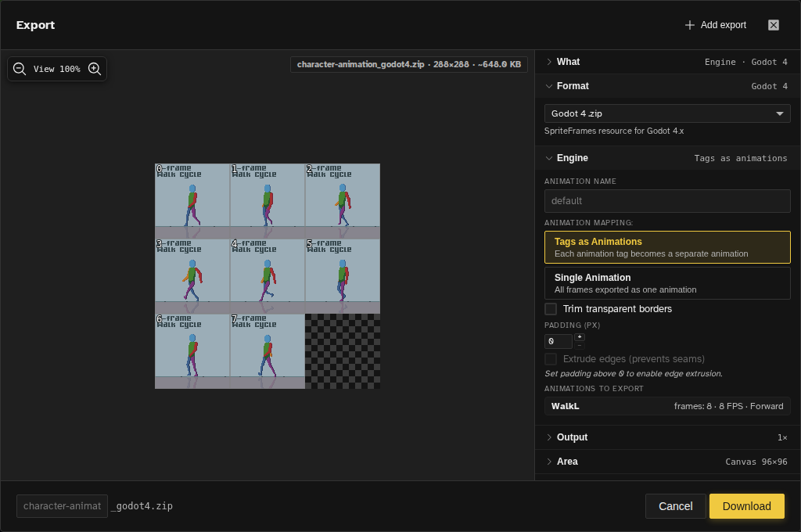Click frame 3 in sprite sheet preview
Screen dimensions: 801x532
[x=192, y=276]
